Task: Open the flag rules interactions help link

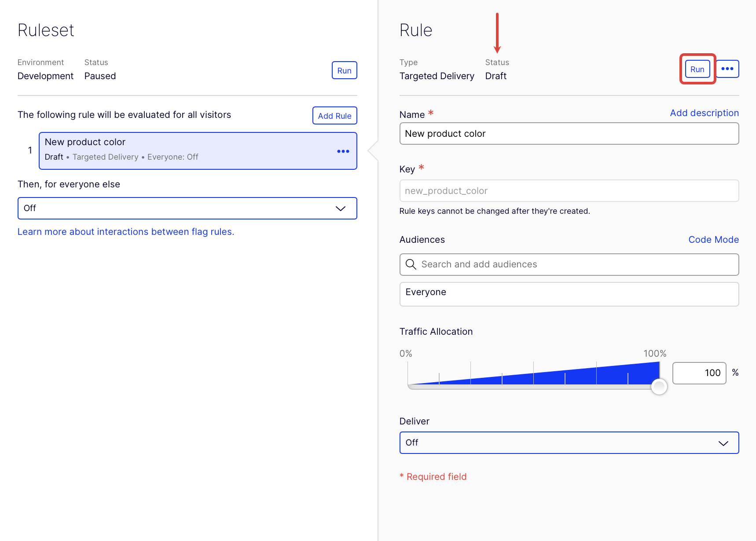Action: [x=126, y=232]
